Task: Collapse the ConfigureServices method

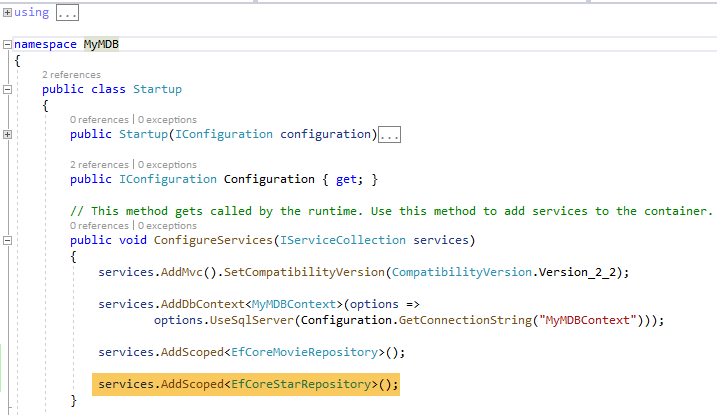Action: tap(7, 240)
